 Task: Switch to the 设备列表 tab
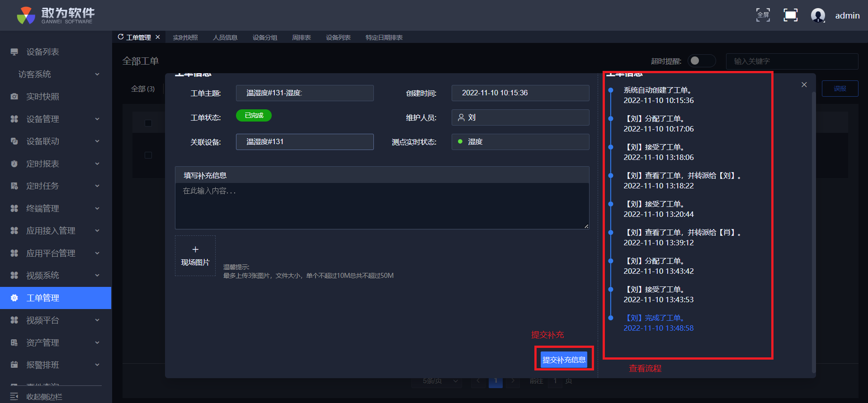coord(338,37)
